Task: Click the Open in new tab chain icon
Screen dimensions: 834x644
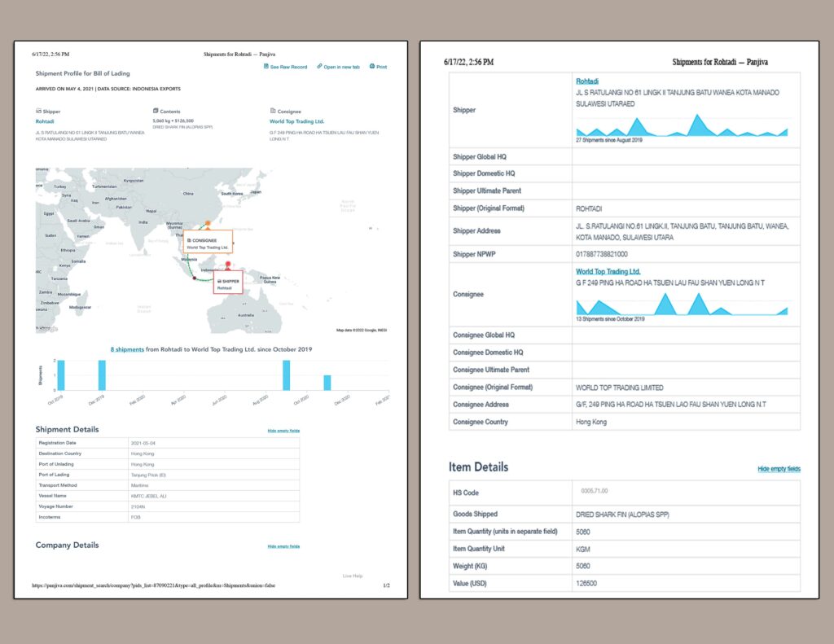Action: [x=320, y=67]
